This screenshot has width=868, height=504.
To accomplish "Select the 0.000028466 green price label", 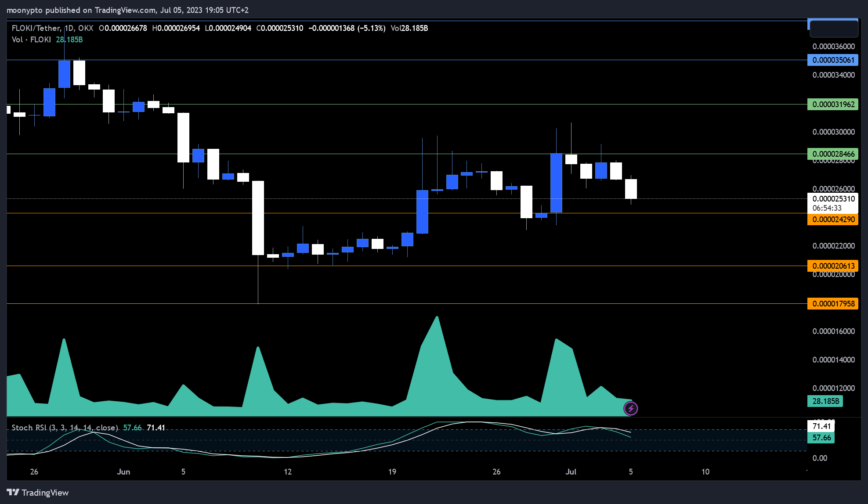I will tap(833, 154).
